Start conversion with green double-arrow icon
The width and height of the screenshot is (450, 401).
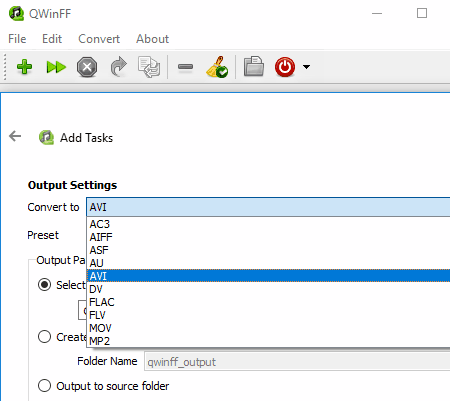point(56,67)
